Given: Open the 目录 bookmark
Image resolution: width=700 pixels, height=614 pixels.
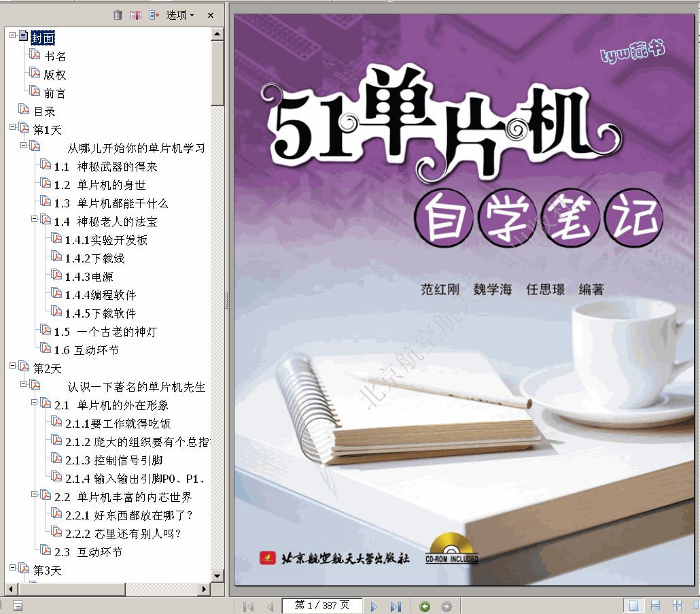Looking at the screenshot, I should tap(44, 111).
